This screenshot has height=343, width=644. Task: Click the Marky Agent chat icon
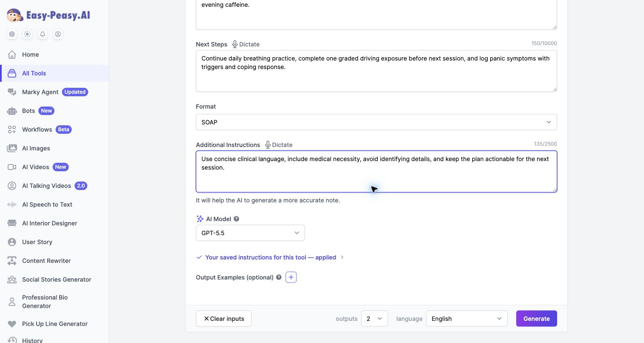(12, 92)
